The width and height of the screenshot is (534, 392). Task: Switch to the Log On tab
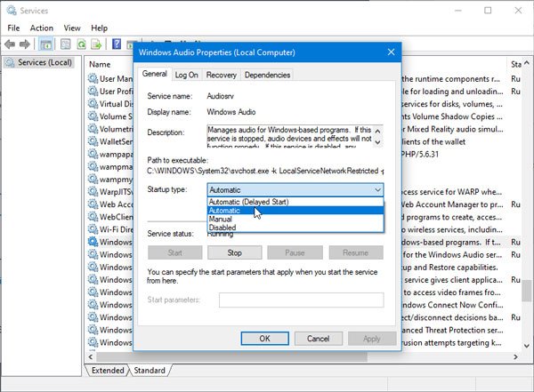coord(187,75)
